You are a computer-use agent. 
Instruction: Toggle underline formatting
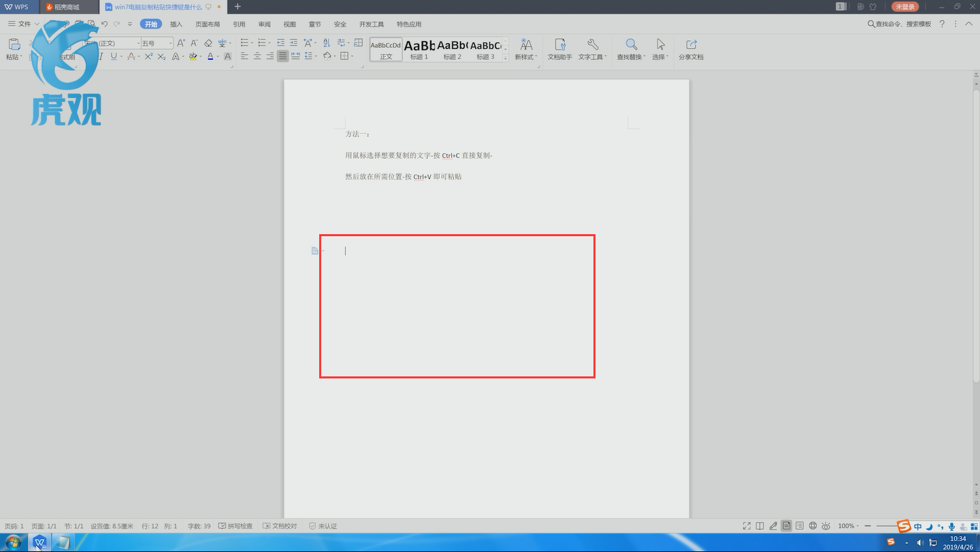pos(114,56)
